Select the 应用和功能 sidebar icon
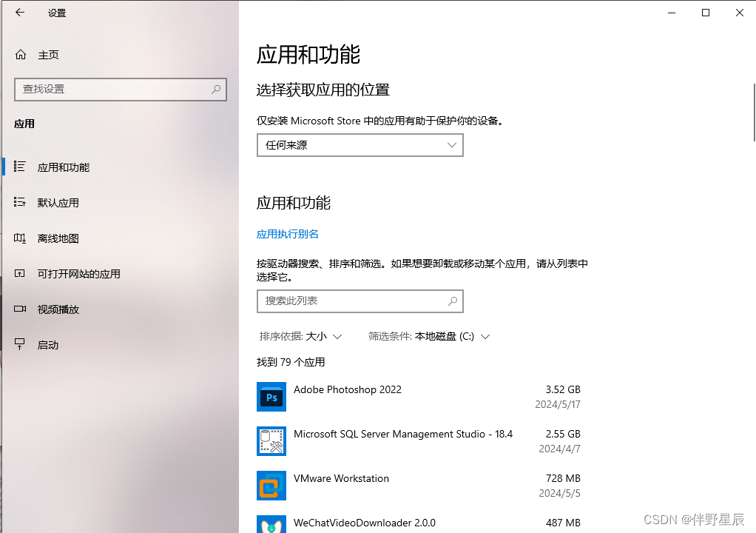 tap(19, 167)
